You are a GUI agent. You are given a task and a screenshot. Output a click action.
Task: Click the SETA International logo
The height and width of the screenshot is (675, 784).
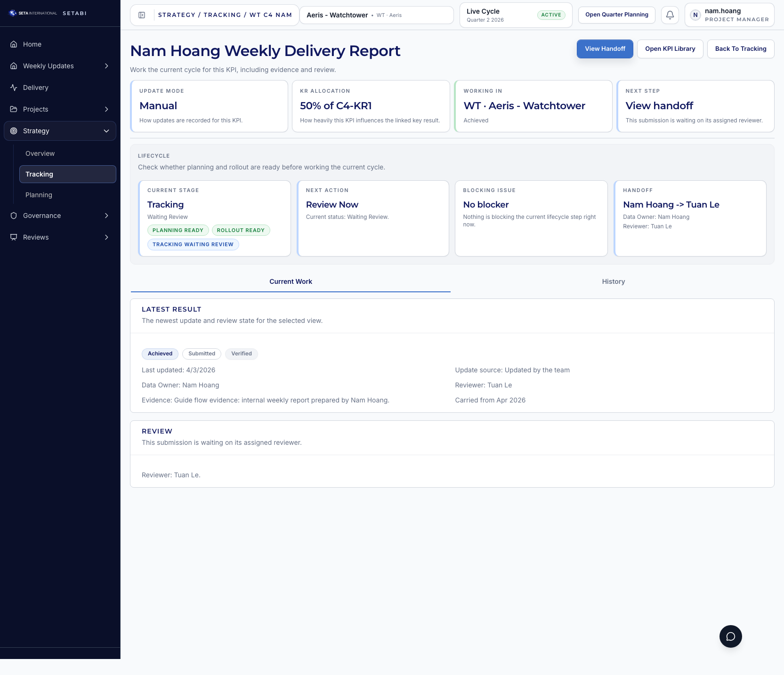tap(33, 13)
